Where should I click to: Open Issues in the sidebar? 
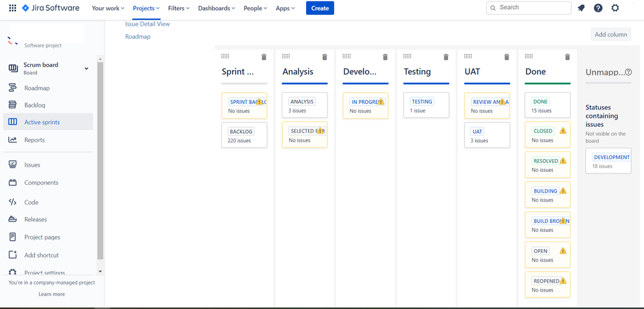(48, 165)
